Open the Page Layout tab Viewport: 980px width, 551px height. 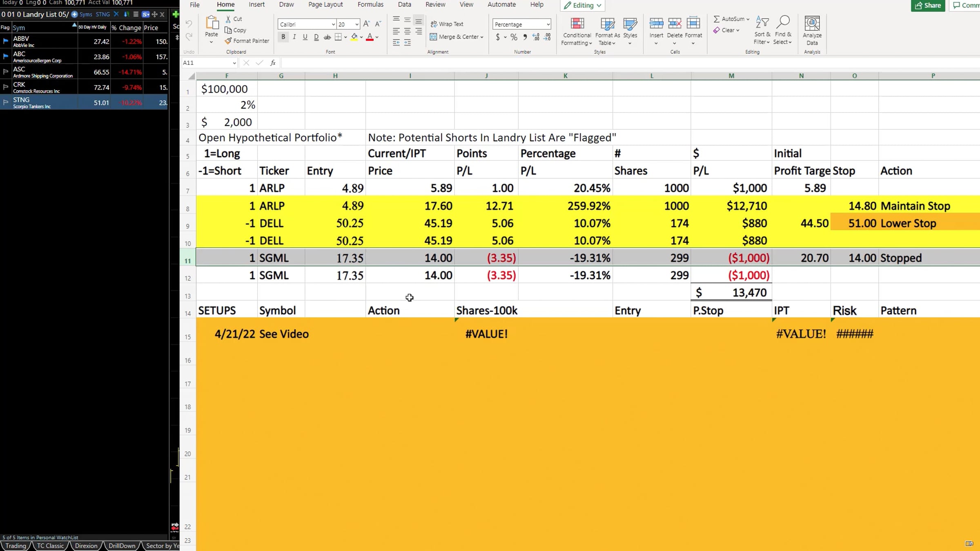tap(325, 4)
